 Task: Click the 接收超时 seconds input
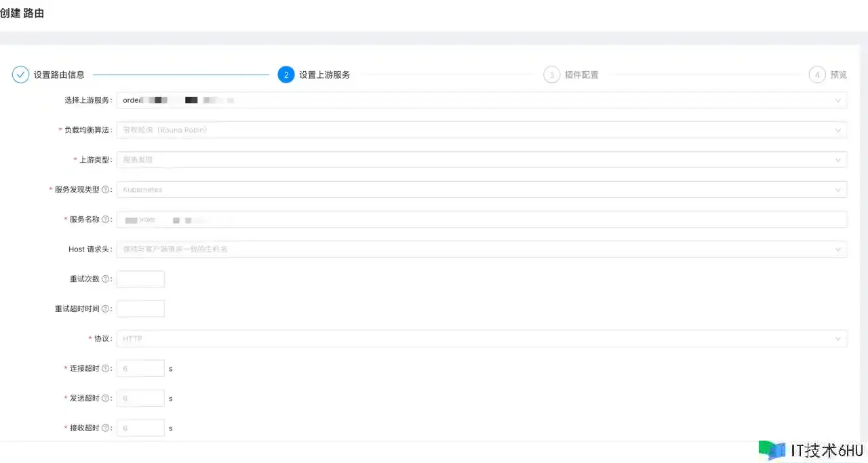click(140, 428)
